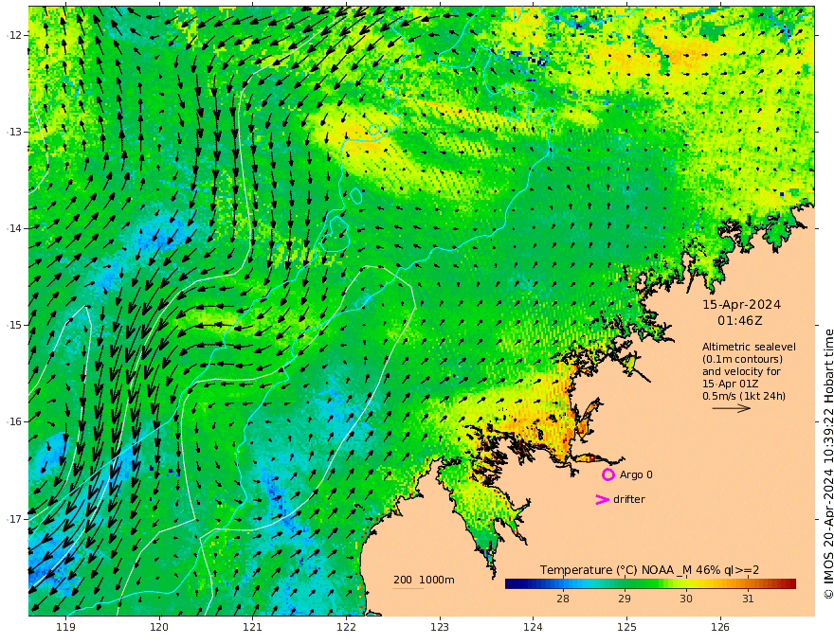Click the 'drifter' legend label
The width and height of the screenshot is (834, 644).
point(629,499)
